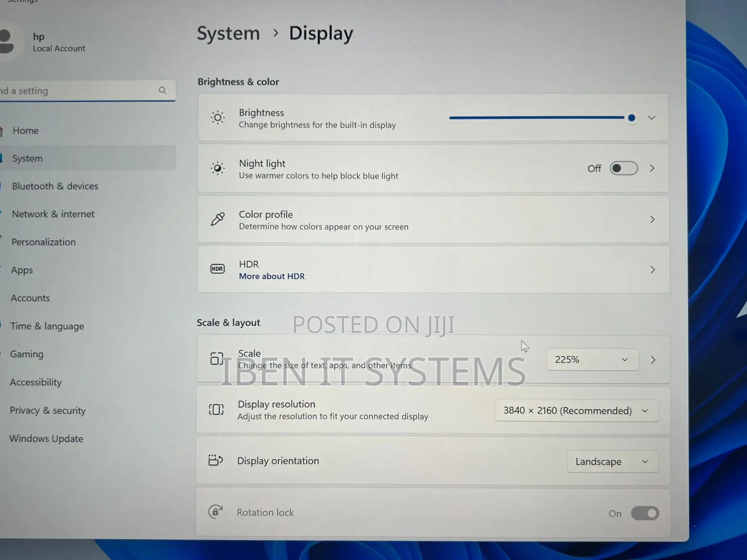
Task: Click the search magnifier in settings search
Action: (x=162, y=91)
